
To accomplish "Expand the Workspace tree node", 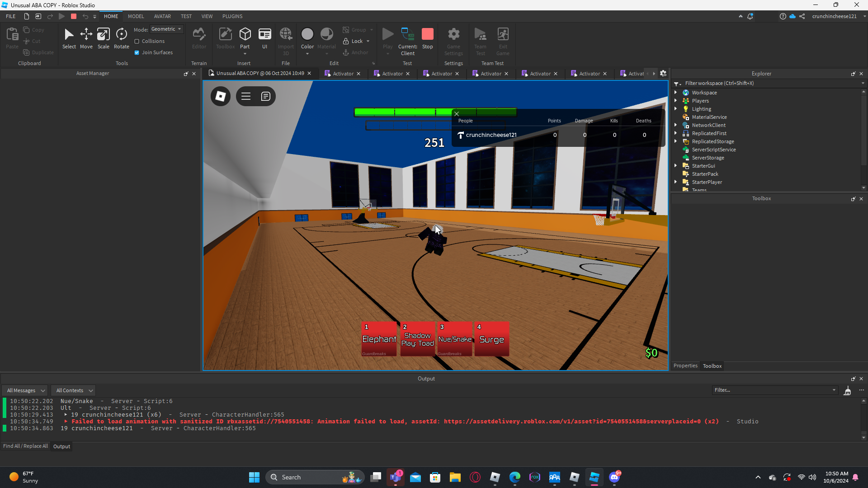I will pyautogui.click(x=676, y=93).
